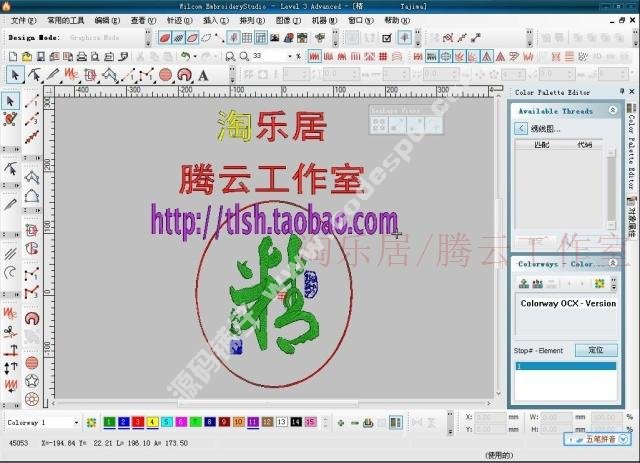Pick the pencil freehand tool
Image resolution: width=640 pixels, height=463 pixels.
(53, 75)
